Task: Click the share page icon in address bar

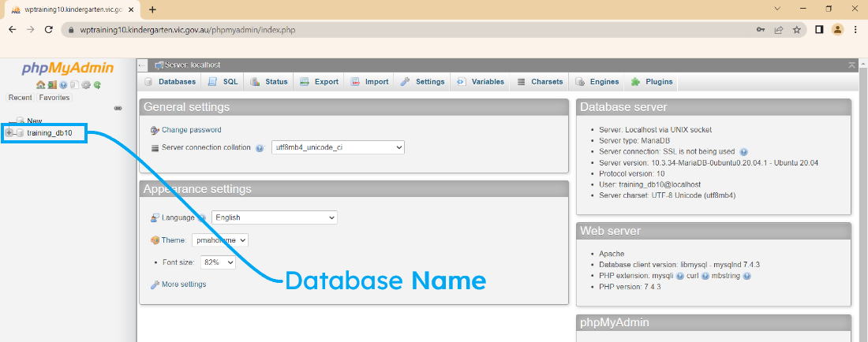Action: [779, 30]
